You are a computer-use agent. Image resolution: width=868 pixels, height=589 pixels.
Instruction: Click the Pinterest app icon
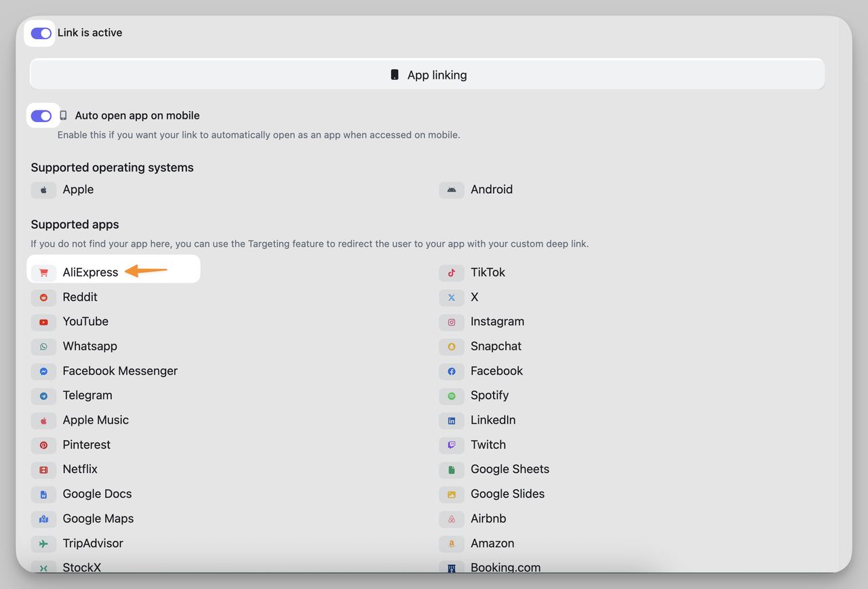pos(43,445)
